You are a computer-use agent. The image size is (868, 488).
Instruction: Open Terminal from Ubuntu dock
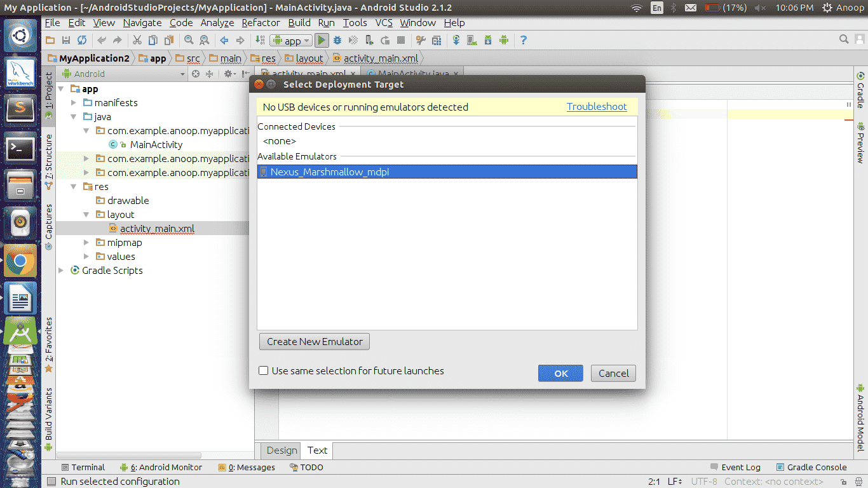20,149
